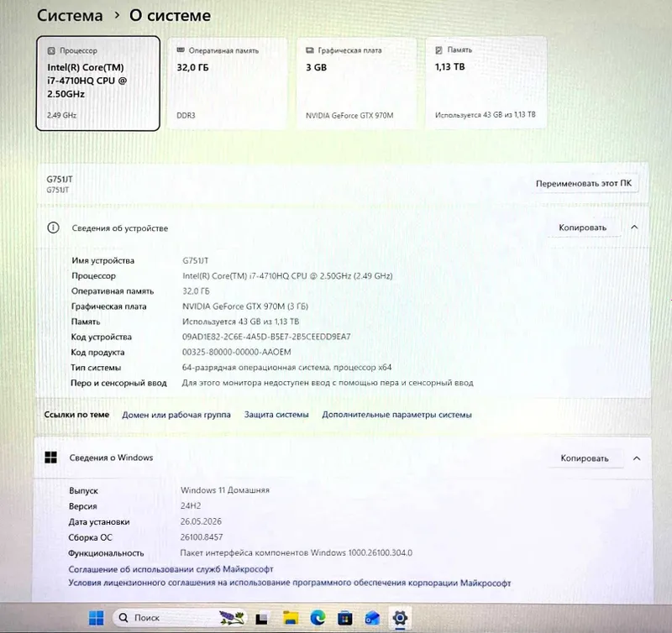The image size is (672, 633).
Task: Go back to Система breadcrumb
Action: pos(70,15)
